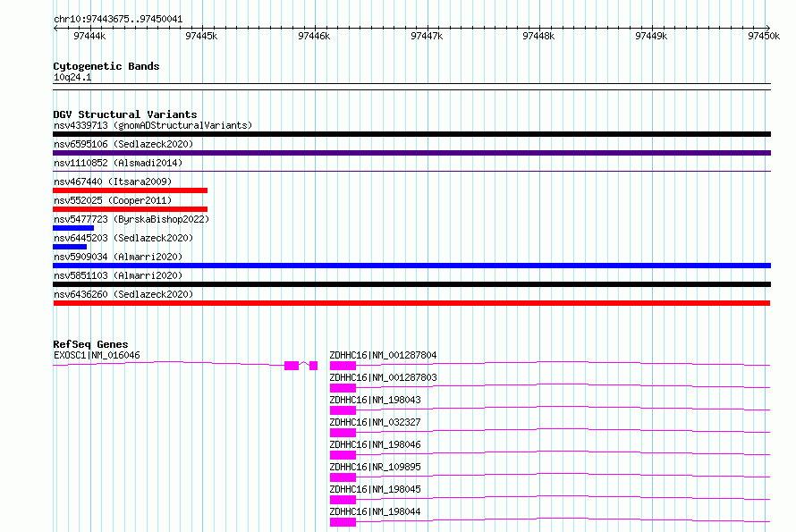Image resolution: width=796 pixels, height=532 pixels.
Task: Click the chr10:97443675..97450041 coordinate label
Action: point(118,19)
